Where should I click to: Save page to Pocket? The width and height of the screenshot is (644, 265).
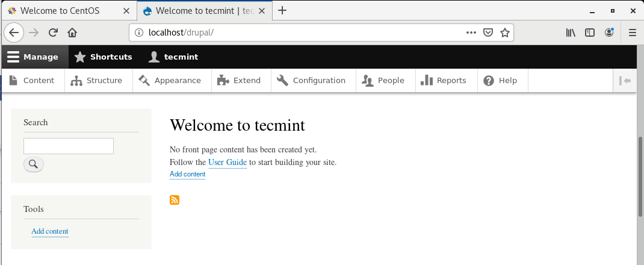[488, 33]
